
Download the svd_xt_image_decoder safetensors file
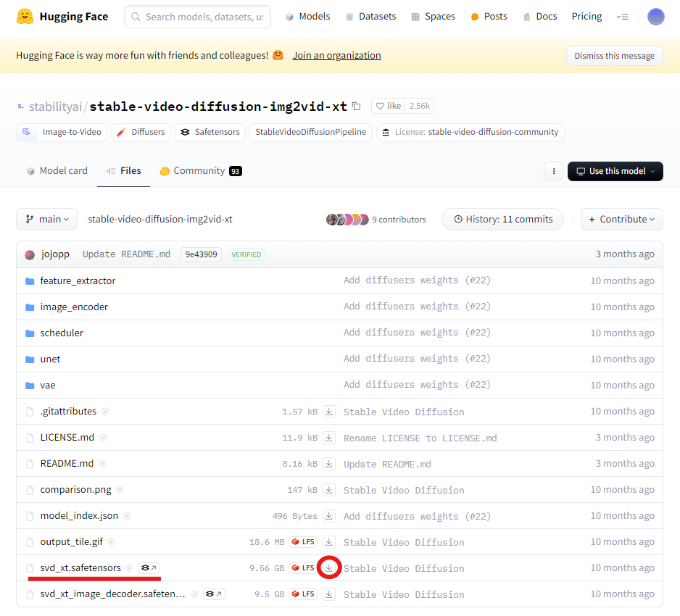click(329, 594)
